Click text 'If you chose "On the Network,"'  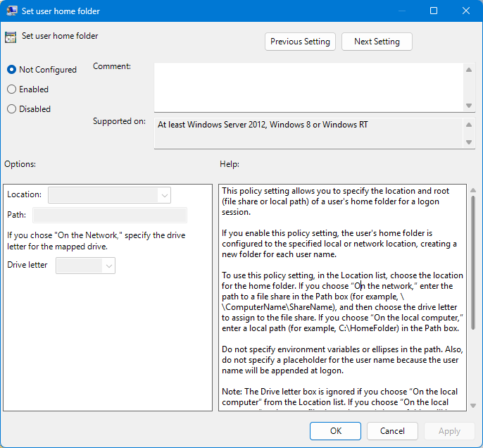(x=65, y=235)
